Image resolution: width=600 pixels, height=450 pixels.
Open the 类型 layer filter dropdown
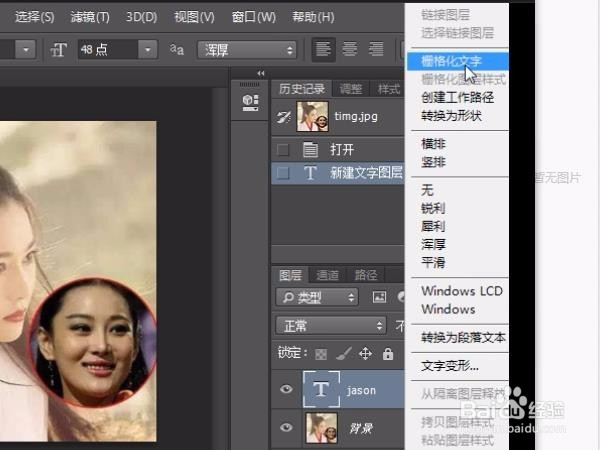coord(317,297)
